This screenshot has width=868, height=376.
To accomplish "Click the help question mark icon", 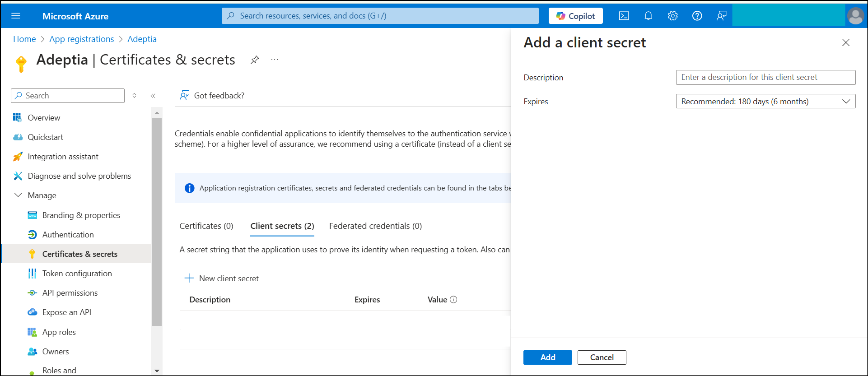I will (697, 16).
